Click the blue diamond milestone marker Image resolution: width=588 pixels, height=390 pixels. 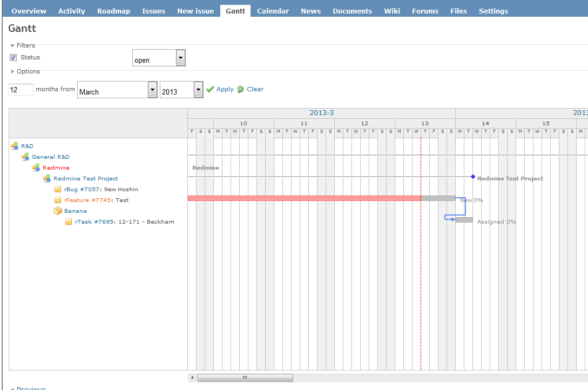[473, 177]
